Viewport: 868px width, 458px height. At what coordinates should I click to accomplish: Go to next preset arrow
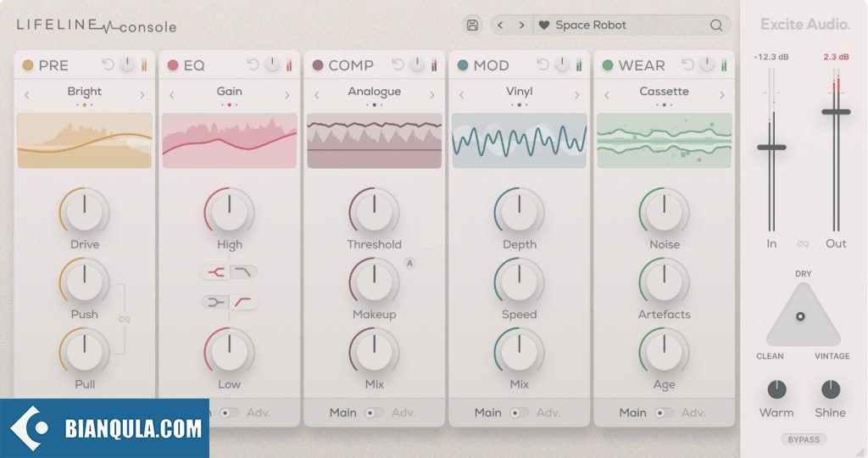[x=521, y=25]
